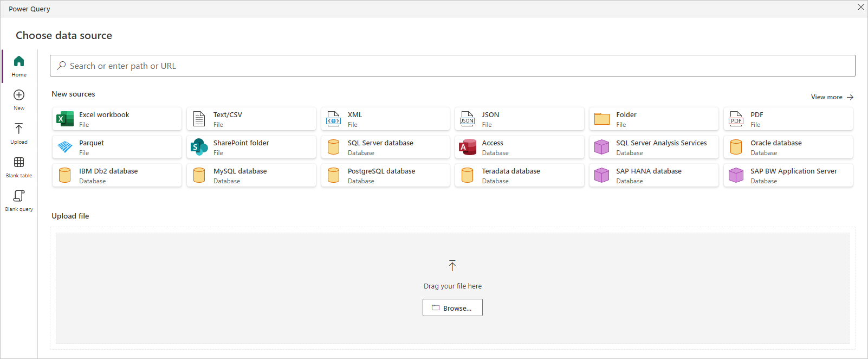Open the Upload sidebar section
This screenshot has height=359, width=868.
click(19, 134)
